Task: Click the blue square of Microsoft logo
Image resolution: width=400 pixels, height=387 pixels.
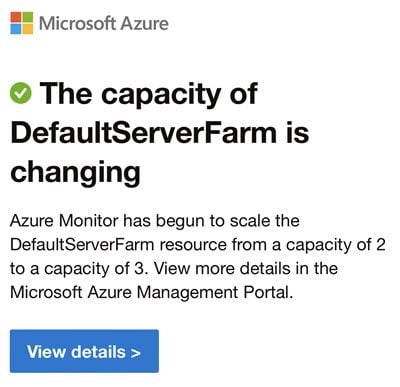Action: [16, 29]
